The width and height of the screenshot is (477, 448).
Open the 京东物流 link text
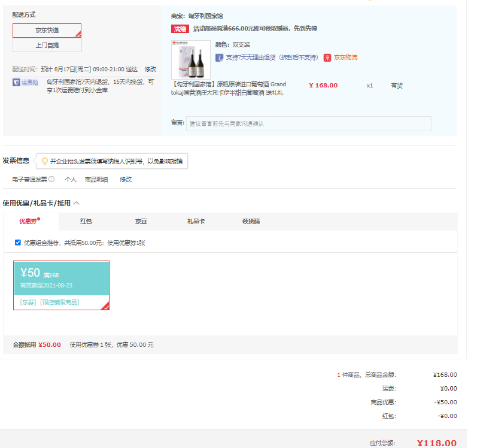point(345,57)
